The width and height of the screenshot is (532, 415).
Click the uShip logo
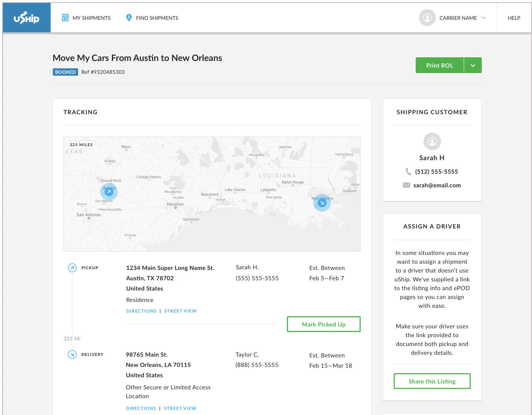26,18
